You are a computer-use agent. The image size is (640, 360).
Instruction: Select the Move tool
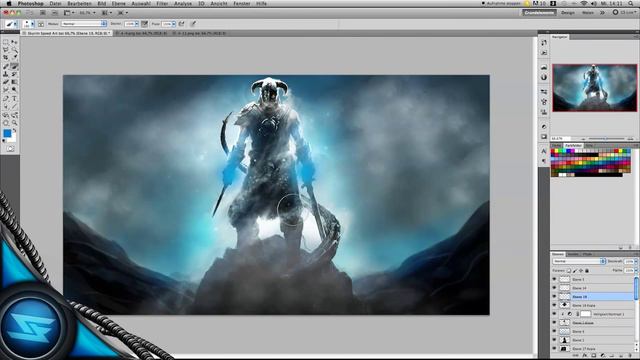click(14, 42)
